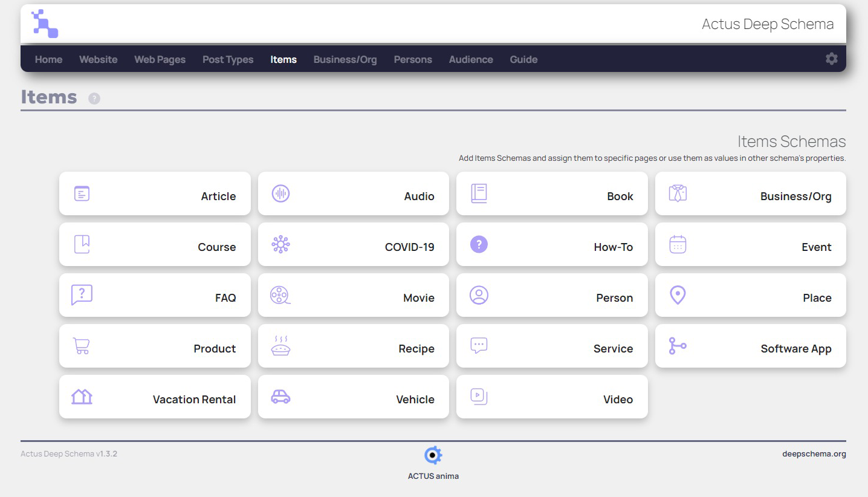This screenshot has height=497, width=868.
Task: Click the Place map pin icon
Action: pyautogui.click(x=678, y=295)
